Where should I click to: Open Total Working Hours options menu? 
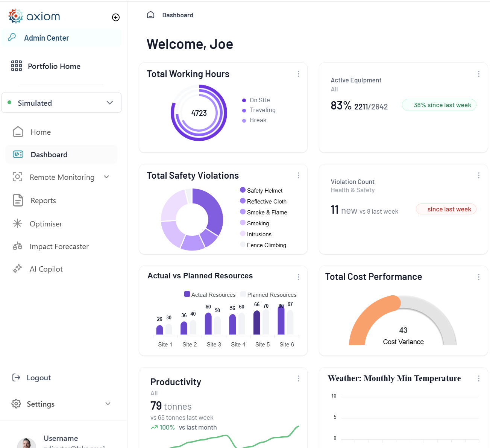click(298, 74)
